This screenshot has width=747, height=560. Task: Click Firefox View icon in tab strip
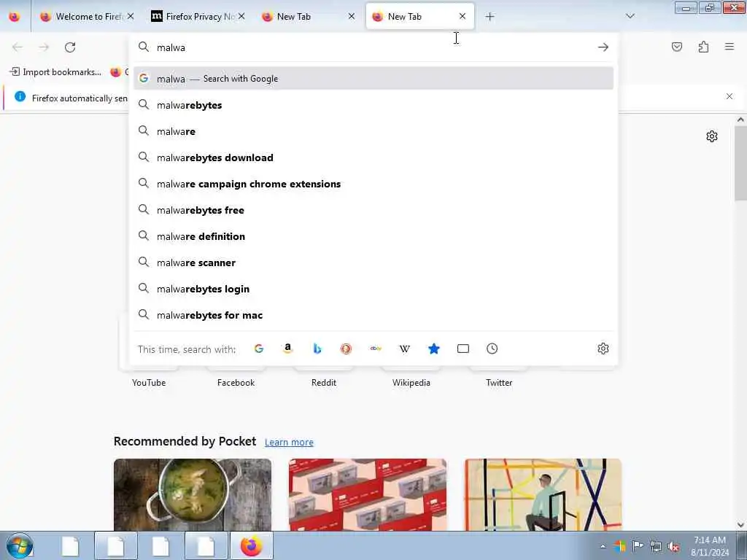pyautogui.click(x=15, y=17)
